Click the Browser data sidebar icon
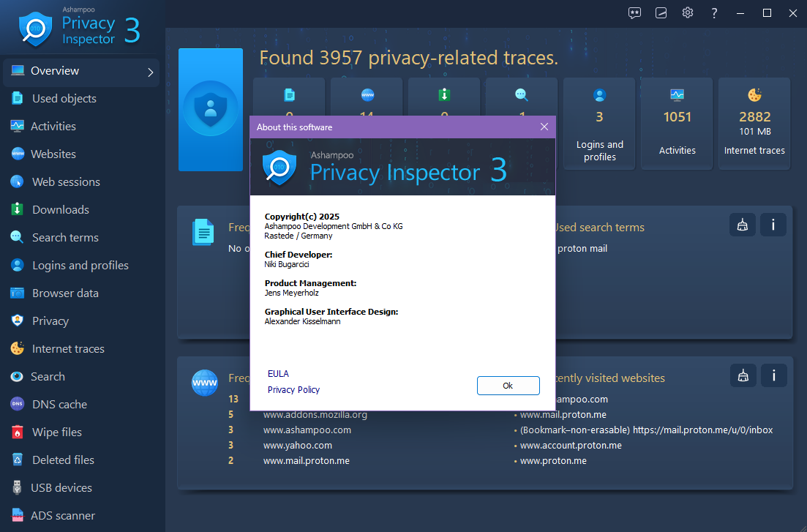807x532 pixels. click(x=17, y=293)
